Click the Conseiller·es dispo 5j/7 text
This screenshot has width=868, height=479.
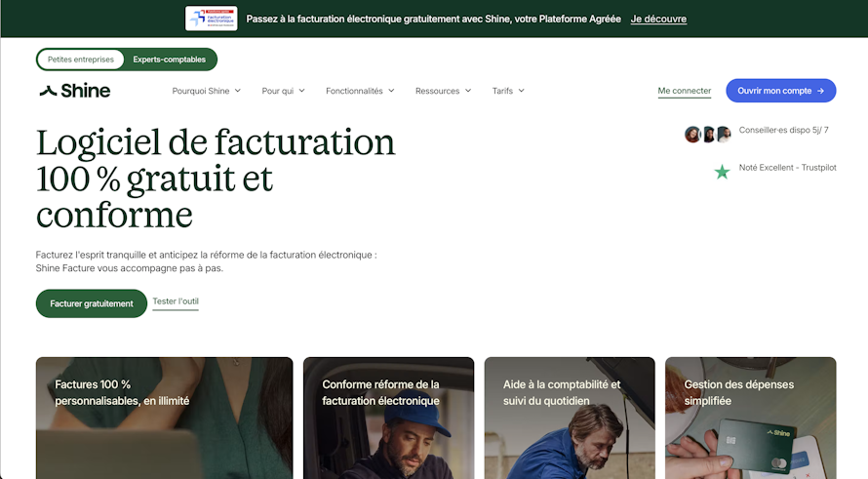pos(784,130)
